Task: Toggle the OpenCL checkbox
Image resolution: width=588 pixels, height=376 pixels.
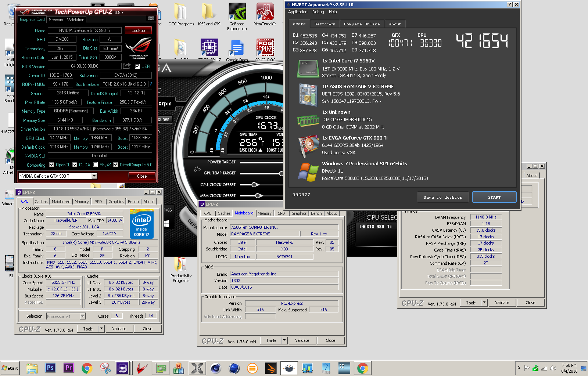Action: click(52, 165)
